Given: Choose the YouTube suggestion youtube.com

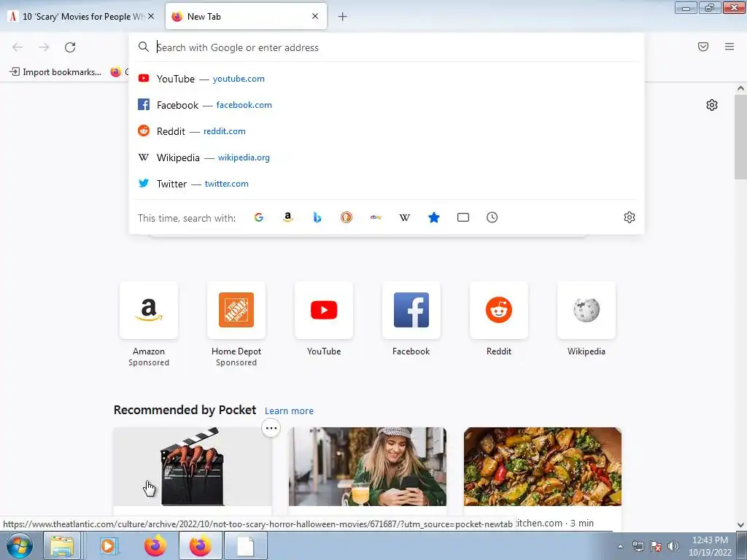Looking at the screenshot, I should [386, 79].
